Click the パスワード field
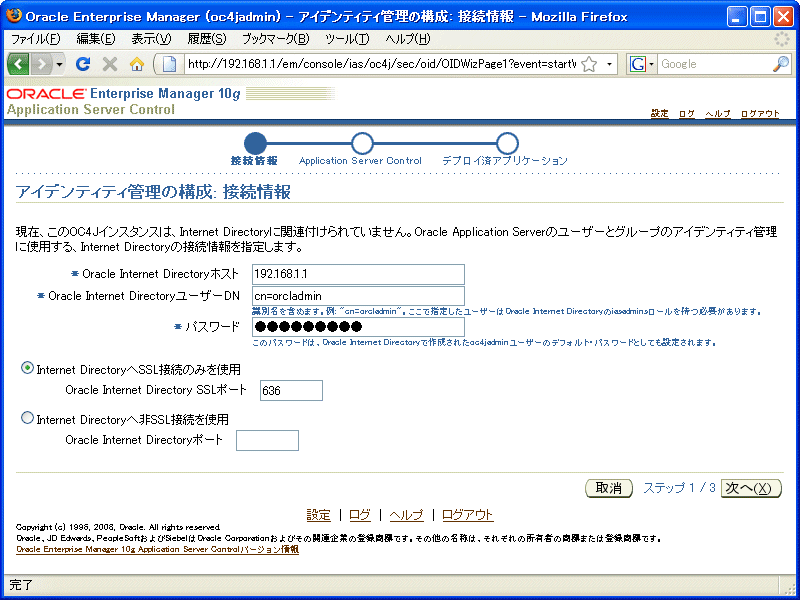 tap(358, 327)
